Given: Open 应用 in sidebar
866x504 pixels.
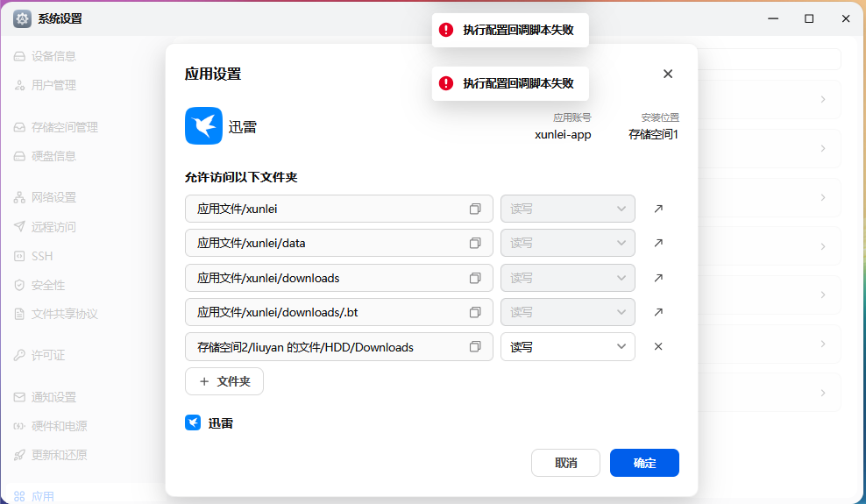Looking at the screenshot, I should (33, 496).
